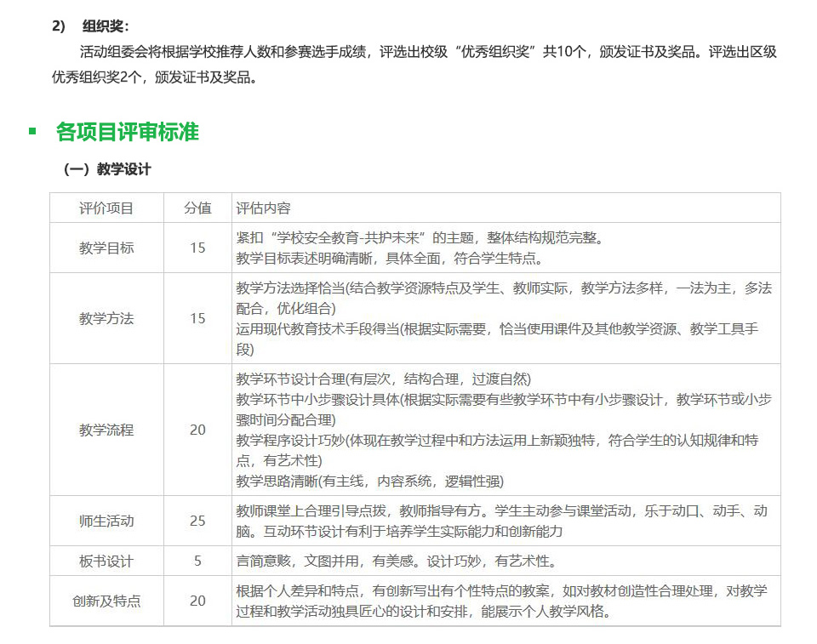Select the (一) 教学设计 subheading
This screenshot has height=644, width=817.
pos(107,169)
